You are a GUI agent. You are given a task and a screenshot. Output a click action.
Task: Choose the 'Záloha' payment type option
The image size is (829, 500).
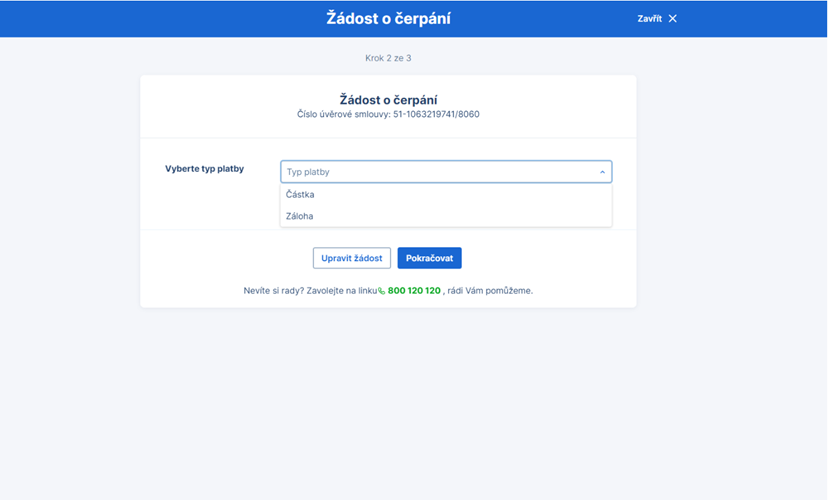click(300, 216)
